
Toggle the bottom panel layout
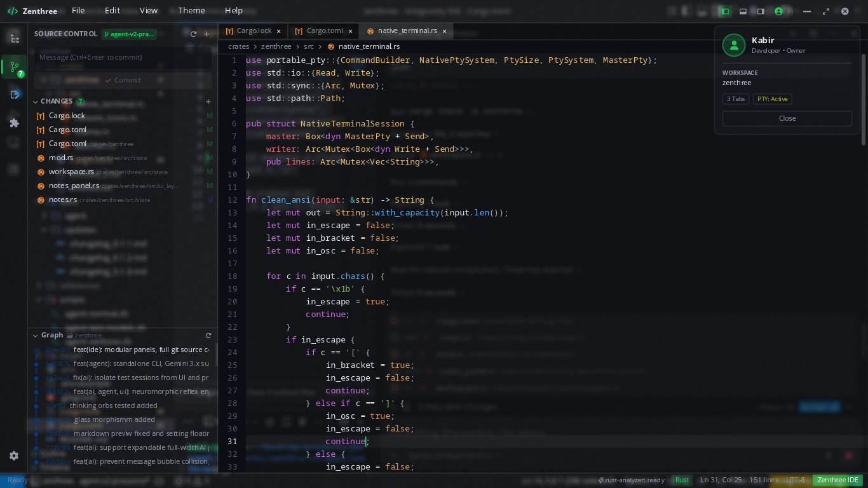pyautogui.click(x=743, y=11)
